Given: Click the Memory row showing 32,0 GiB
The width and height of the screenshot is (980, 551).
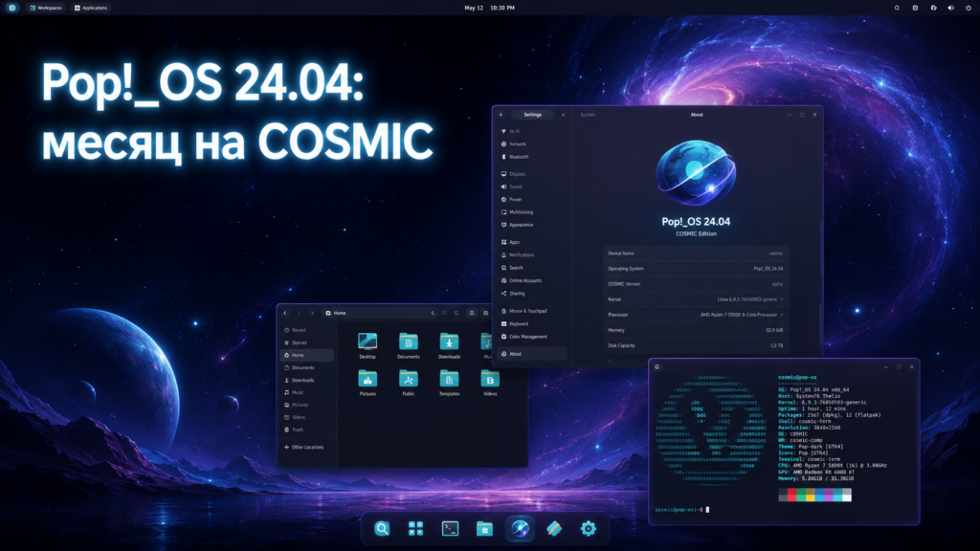Looking at the screenshot, I should pyautogui.click(x=696, y=330).
